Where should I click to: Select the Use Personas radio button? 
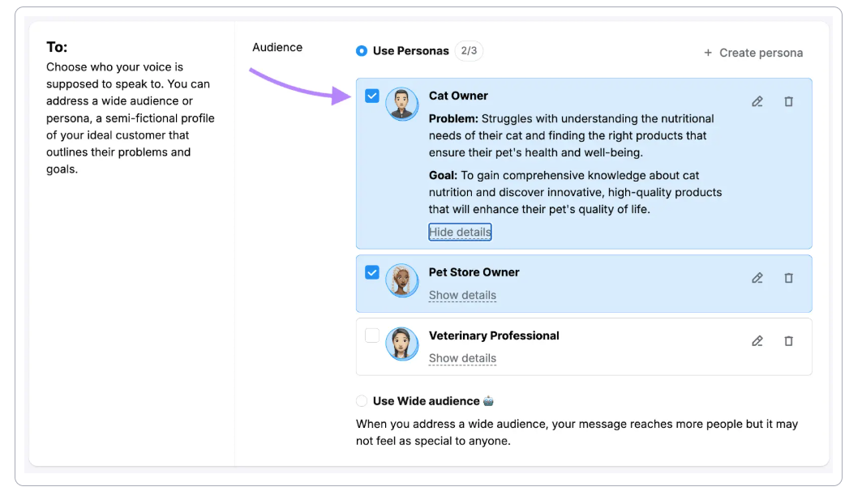361,50
